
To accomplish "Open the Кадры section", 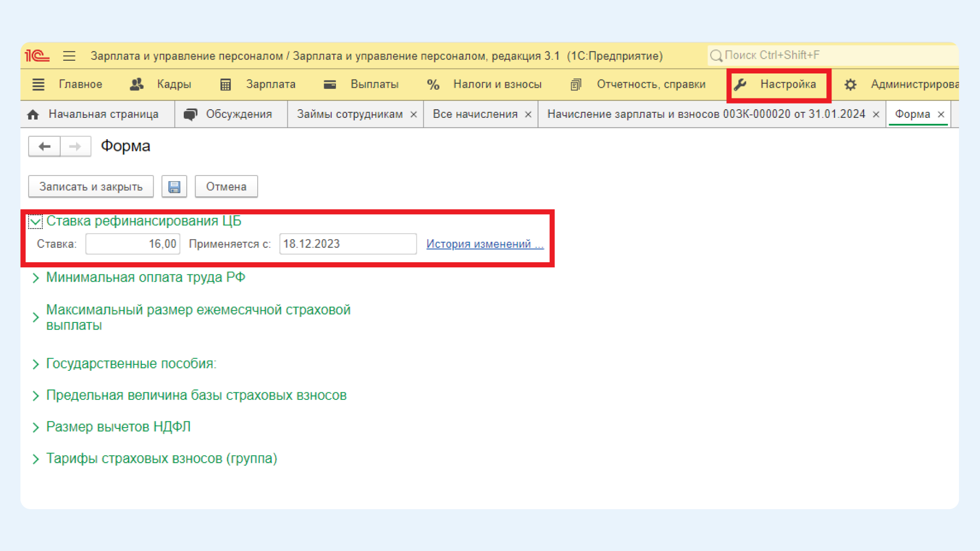I will point(174,84).
